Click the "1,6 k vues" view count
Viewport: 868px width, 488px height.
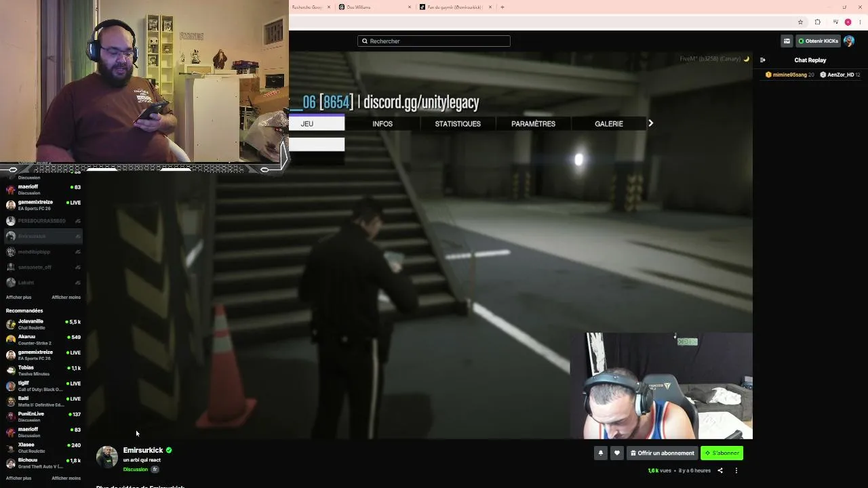pos(660,470)
